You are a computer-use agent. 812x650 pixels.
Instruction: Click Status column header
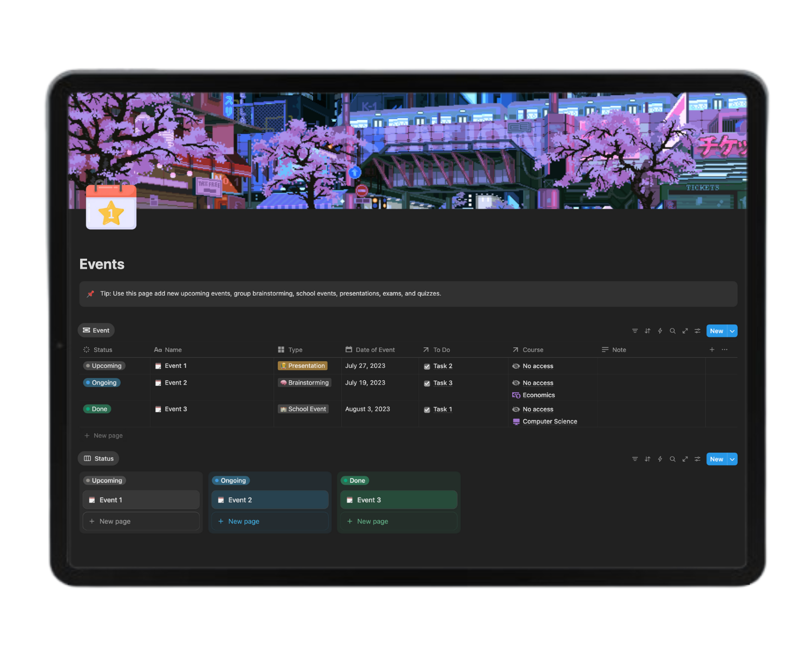[98, 350]
